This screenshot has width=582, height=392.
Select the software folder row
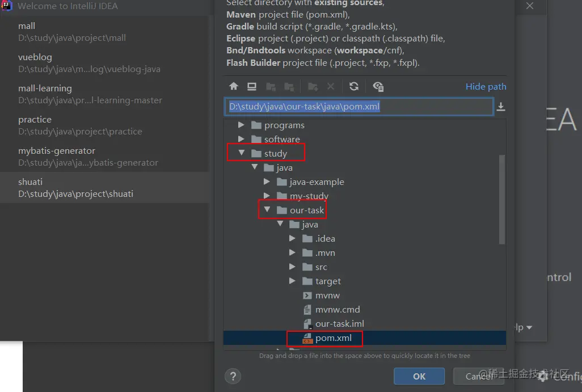365,139
